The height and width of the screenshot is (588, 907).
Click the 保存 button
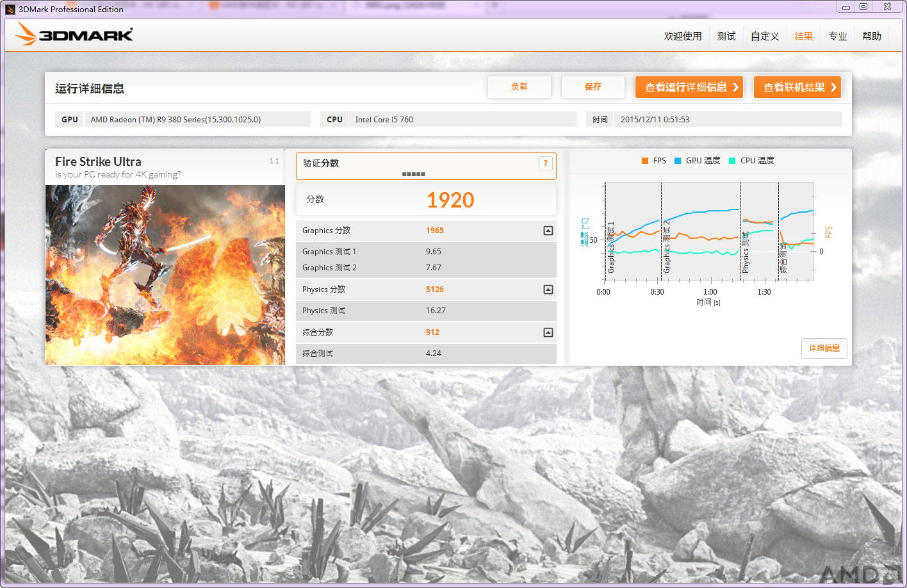593,87
